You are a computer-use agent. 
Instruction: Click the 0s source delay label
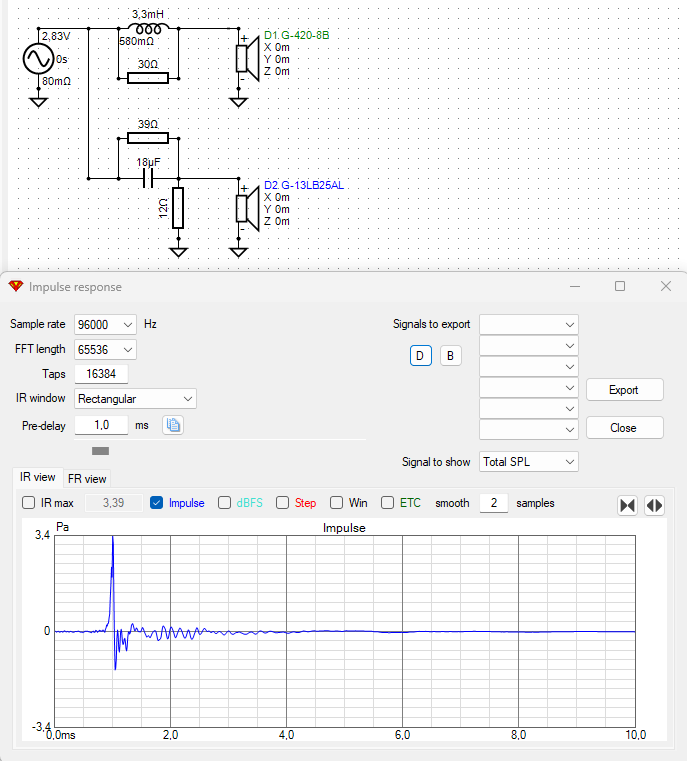click(x=62, y=59)
